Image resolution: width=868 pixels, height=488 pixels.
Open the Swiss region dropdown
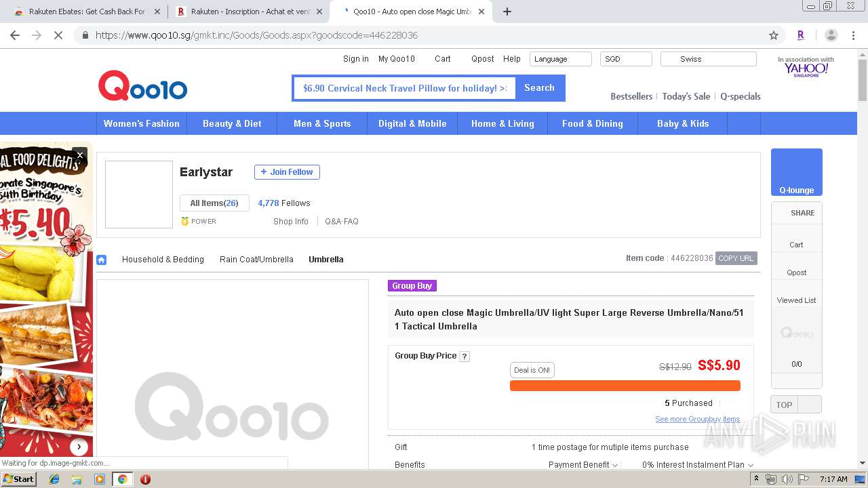708,59
